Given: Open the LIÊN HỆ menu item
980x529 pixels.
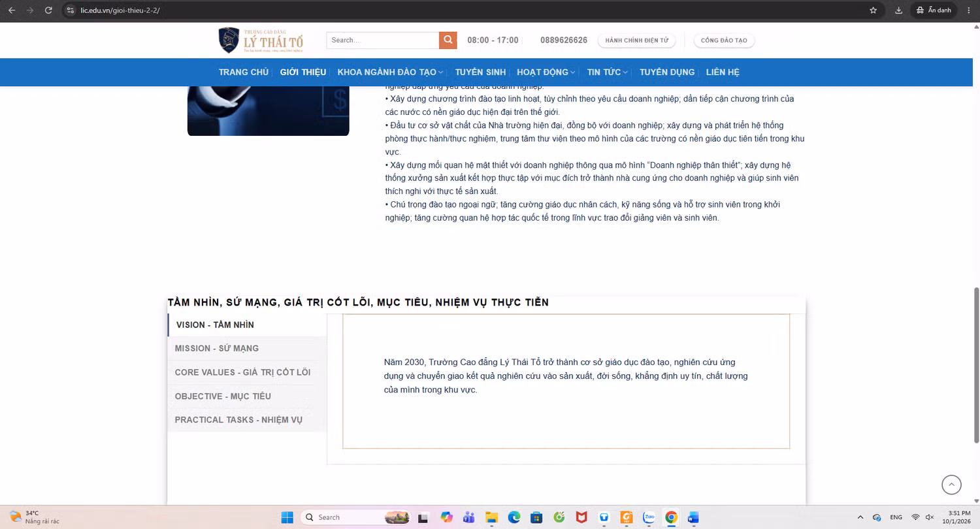Looking at the screenshot, I should click(x=723, y=72).
